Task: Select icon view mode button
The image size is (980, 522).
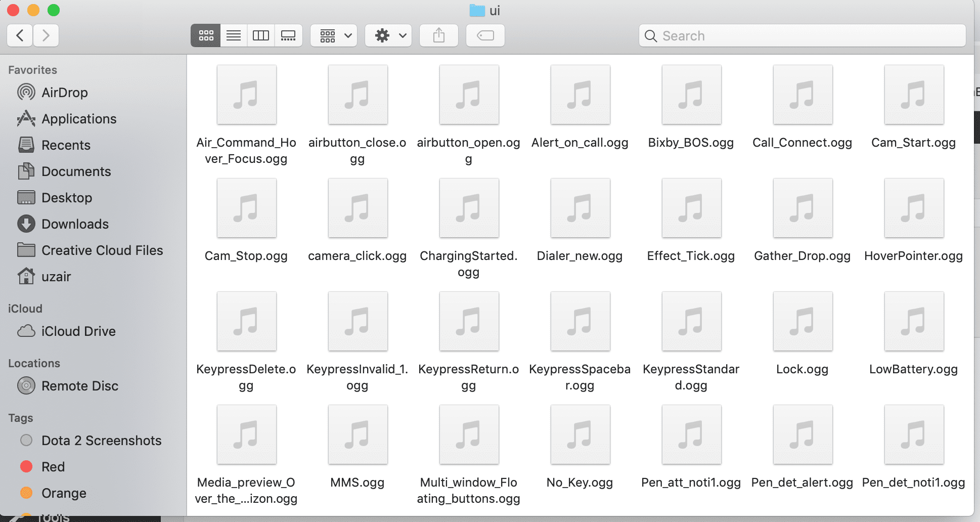Action: point(206,35)
